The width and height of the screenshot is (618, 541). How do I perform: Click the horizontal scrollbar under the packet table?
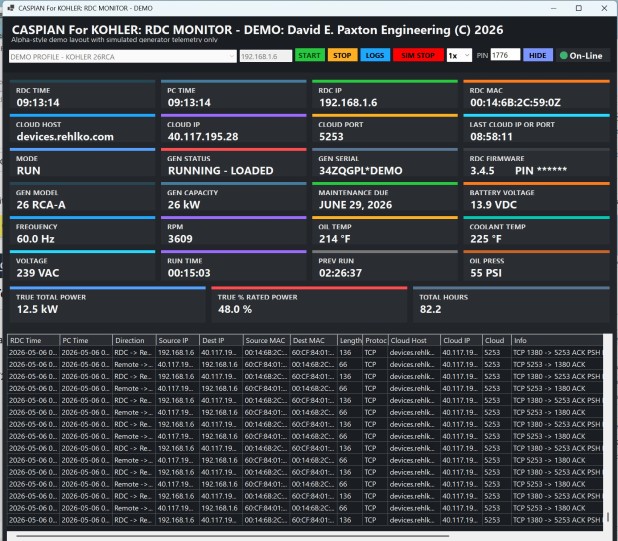pyautogui.click(x=233, y=536)
